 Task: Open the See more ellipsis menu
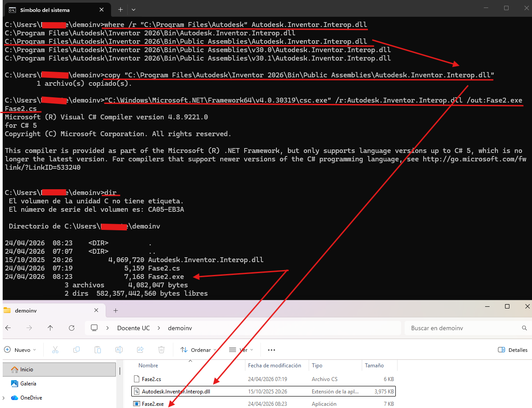272,350
